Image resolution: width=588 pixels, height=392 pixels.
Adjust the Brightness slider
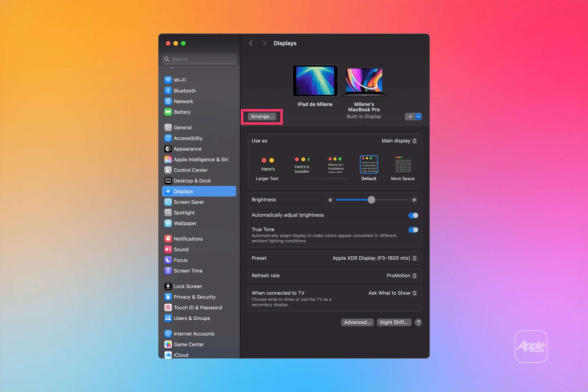pyautogui.click(x=372, y=200)
